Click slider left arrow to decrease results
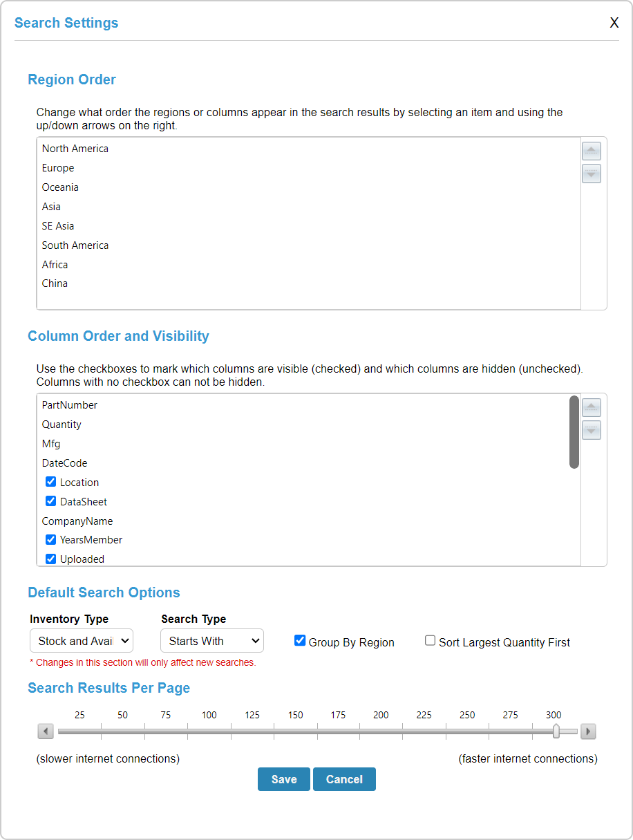 point(46,731)
